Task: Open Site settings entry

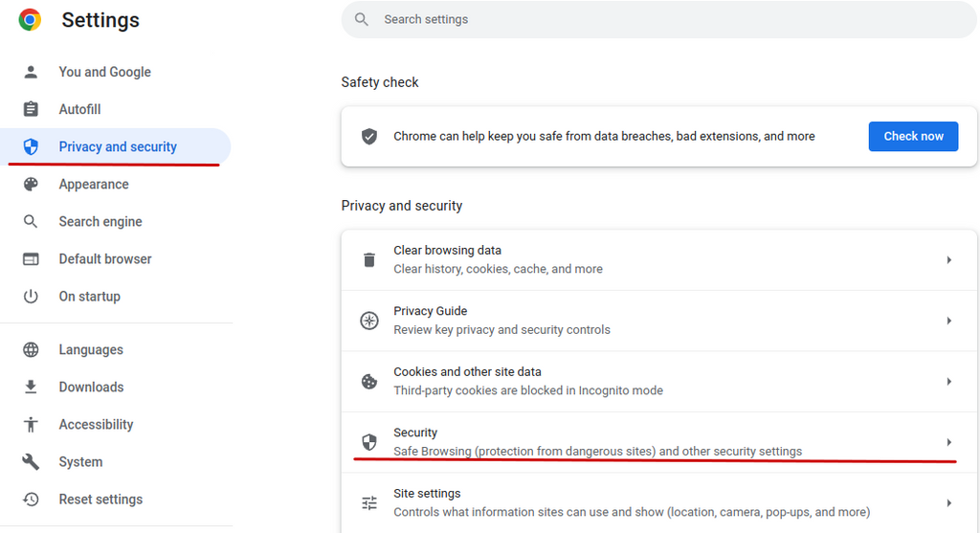Action: [x=658, y=503]
